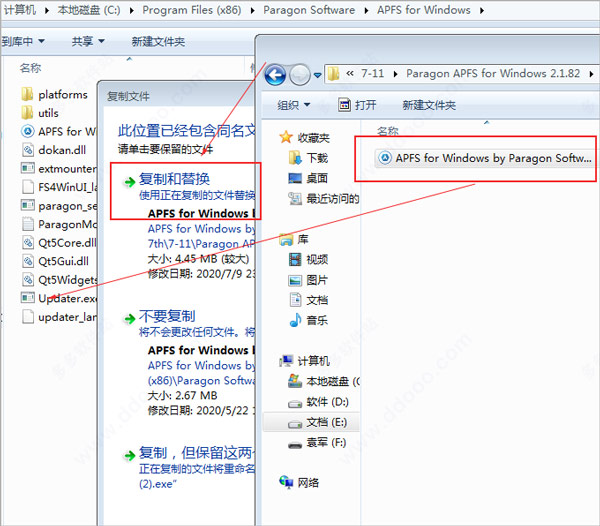The image size is (600, 526).
Task: Expand breadcrumb arrow after Paragon Software
Action: tap(366, 10)
